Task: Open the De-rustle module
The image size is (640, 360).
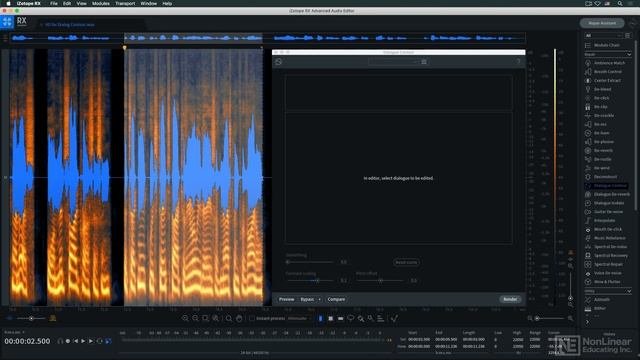Action: point(599,159)
